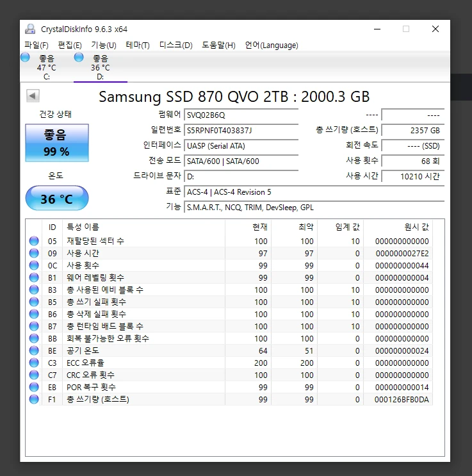Click status orb for disk D:
The height and width of the screenshot is (476, 472).
coord(79,58)
